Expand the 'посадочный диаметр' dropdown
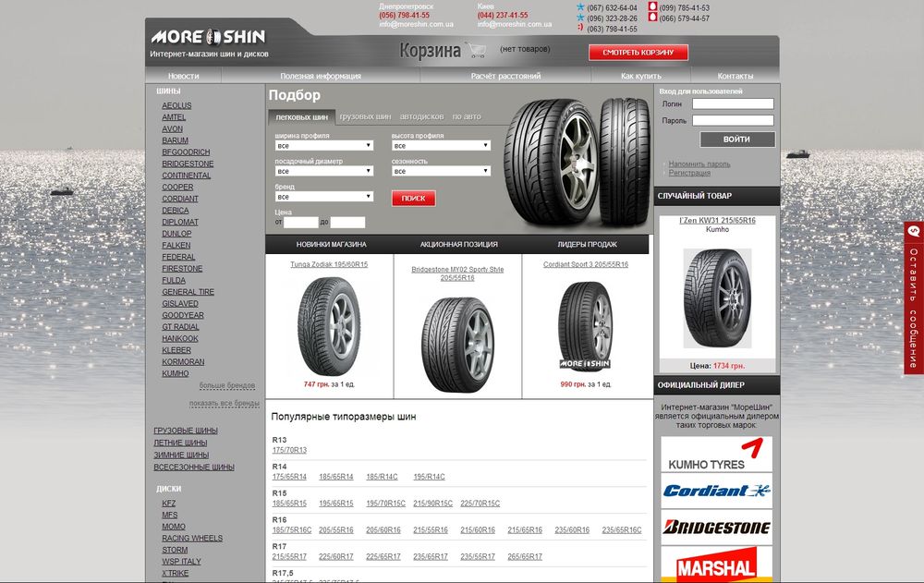This screenshot has width=924, height=583. [324, 171]
